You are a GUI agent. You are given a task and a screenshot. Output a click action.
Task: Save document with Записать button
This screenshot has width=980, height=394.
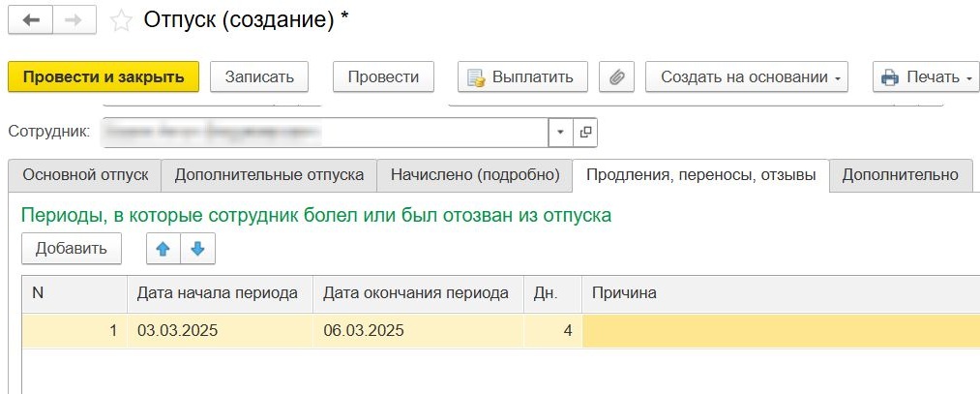(259, 76)
